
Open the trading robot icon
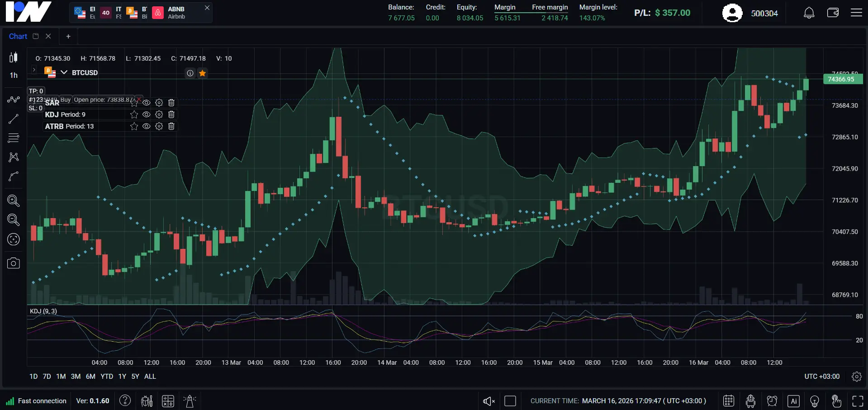(x=750, y=400)
